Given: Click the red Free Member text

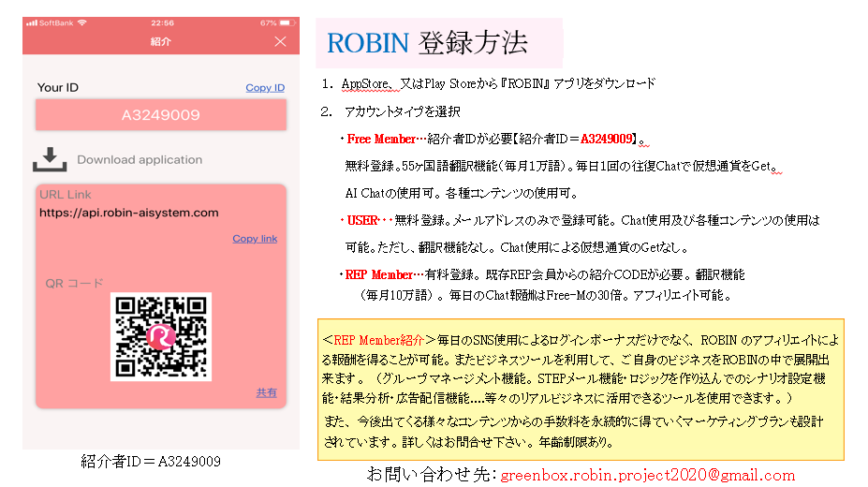Looking at the screenshot, I should (381, 139).
